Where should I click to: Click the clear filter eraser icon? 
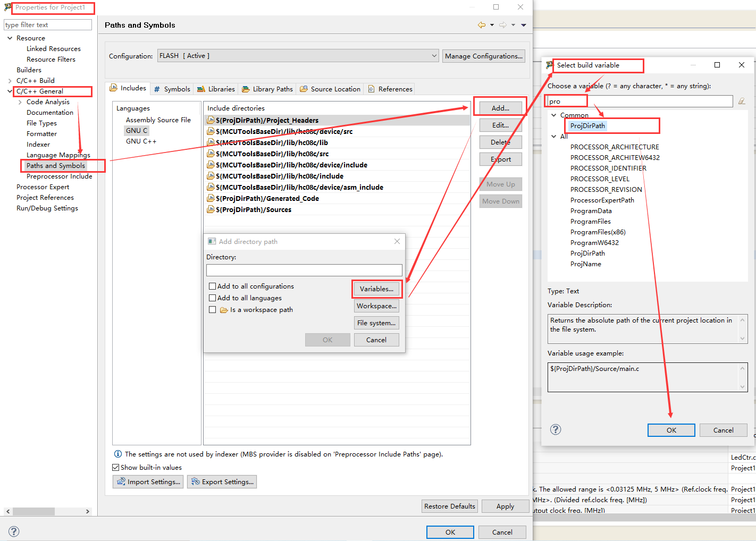coord(742,101)
